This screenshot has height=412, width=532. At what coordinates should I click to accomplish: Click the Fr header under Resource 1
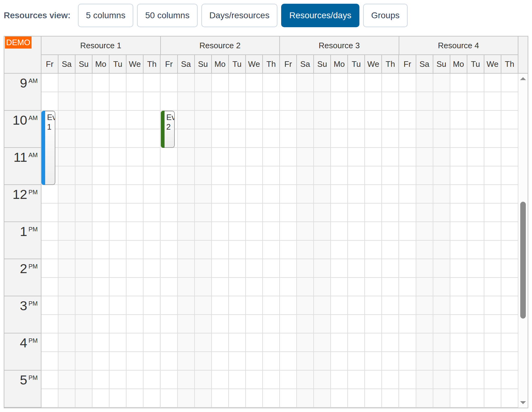(x=50, y=64)
